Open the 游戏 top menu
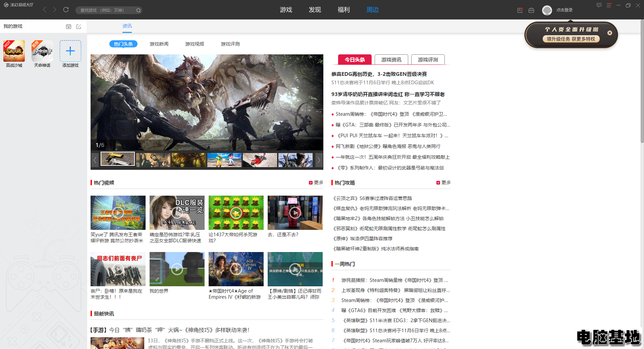Viewport: 644px width, 349px height. pyautogui.click(x=286, y=10)
